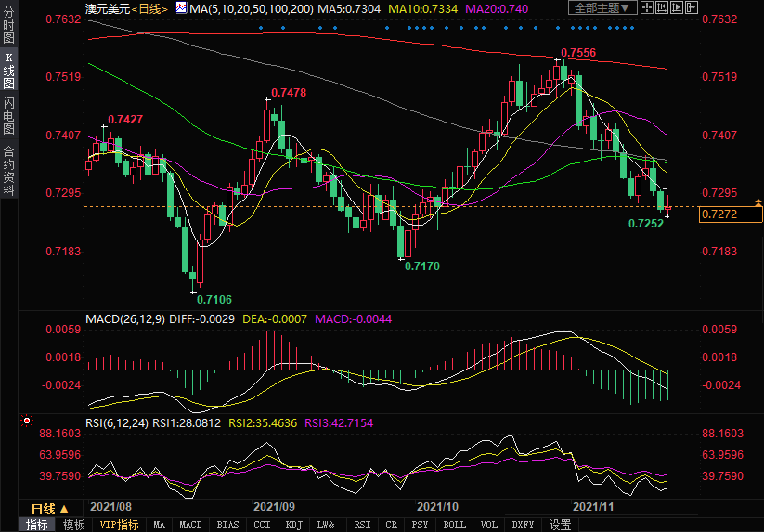
Task: Click the 日线 period selector arrow
Action: point(64,509)
